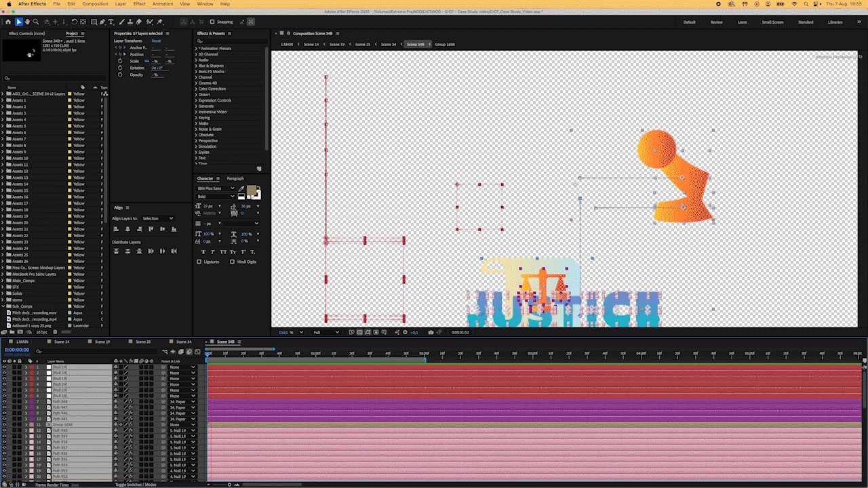
Task: Open the Composition menu
Action: point(95,4)
